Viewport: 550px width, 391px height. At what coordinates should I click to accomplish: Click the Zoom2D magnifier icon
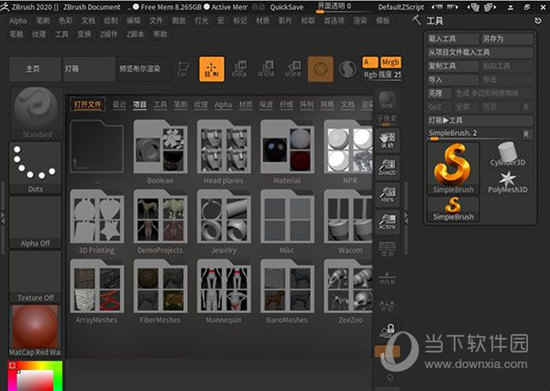pos(387,167)
